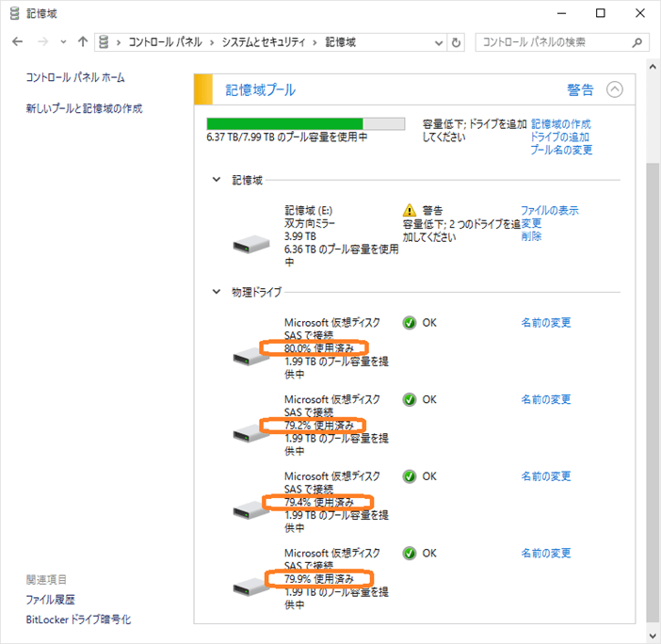Click the magnifier search icon
Viewport: 661px width, 644px height.
tap(637, 42)
